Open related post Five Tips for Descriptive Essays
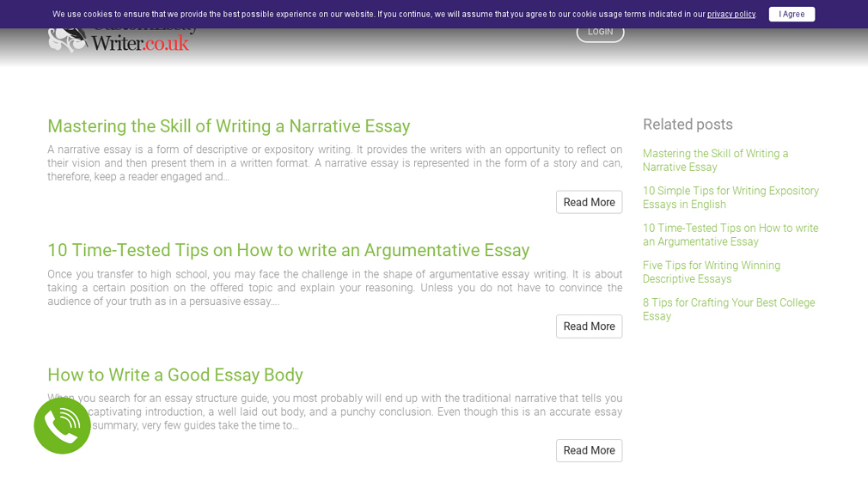The width and height of the screenshot is (868, 488). [712, 271]
